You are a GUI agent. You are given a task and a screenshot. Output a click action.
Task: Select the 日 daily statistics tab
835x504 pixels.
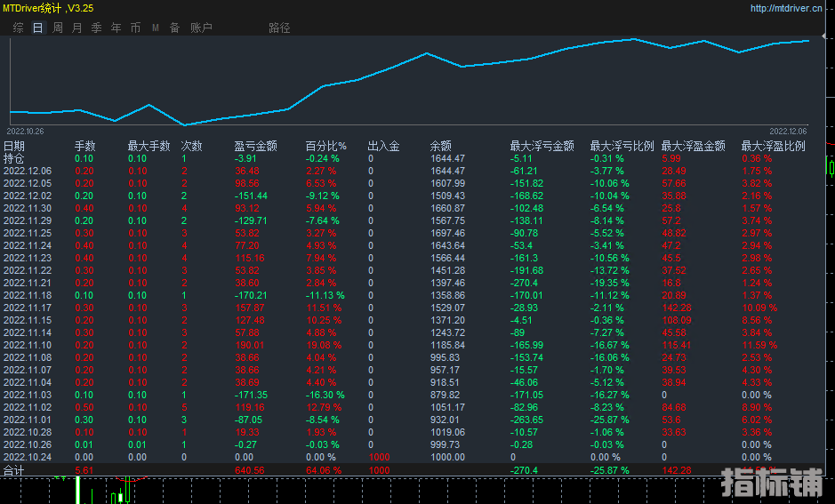click(38, 28)
